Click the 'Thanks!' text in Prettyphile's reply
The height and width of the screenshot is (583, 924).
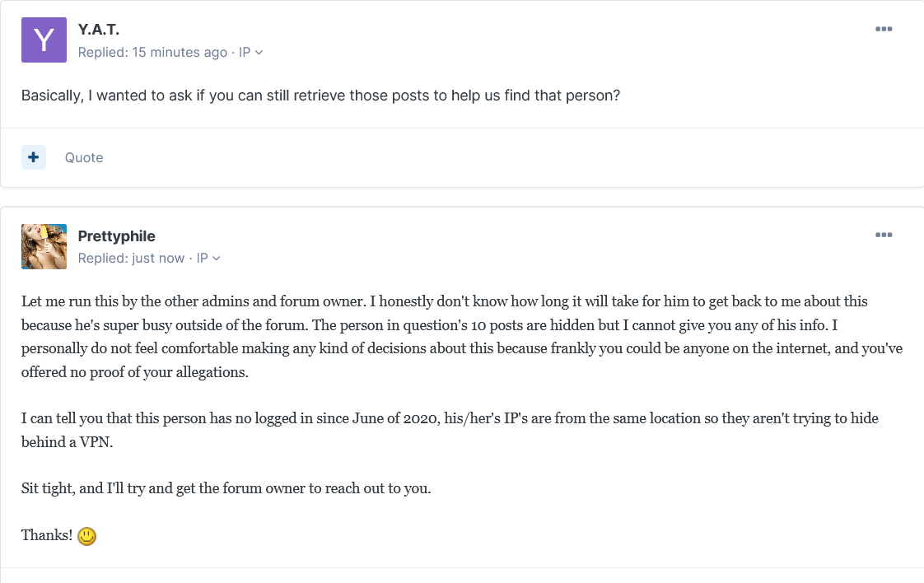tap(47, 536)
